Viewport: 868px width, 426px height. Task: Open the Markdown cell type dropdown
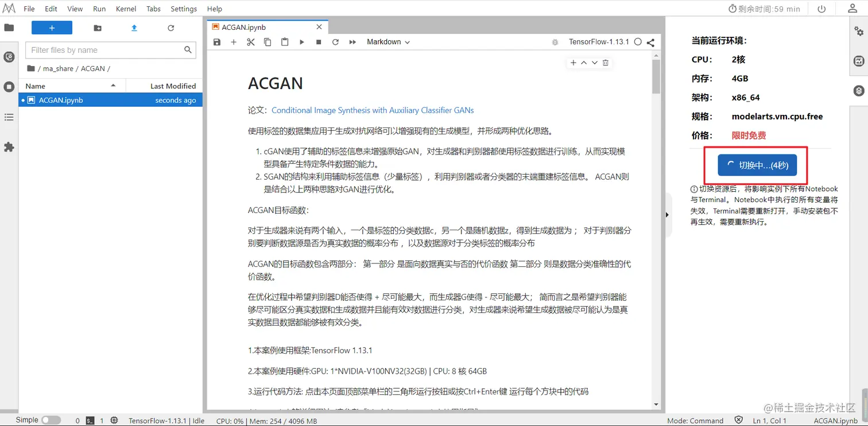(389, 42)
